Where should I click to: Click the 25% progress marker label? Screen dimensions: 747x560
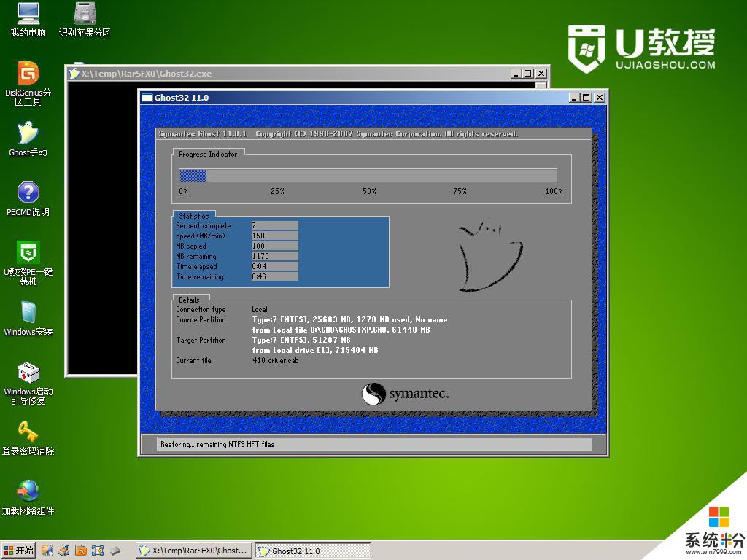[278, 192]
